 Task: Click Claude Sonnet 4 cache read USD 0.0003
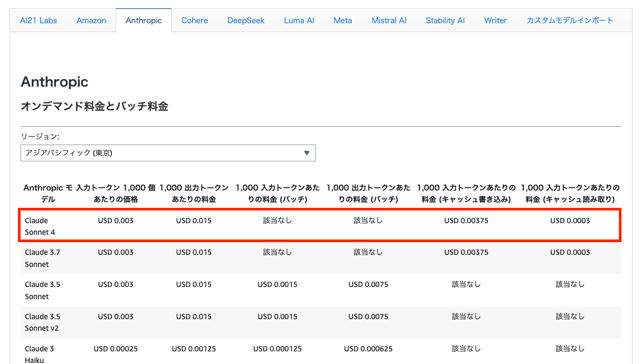[x=570, y=221]
